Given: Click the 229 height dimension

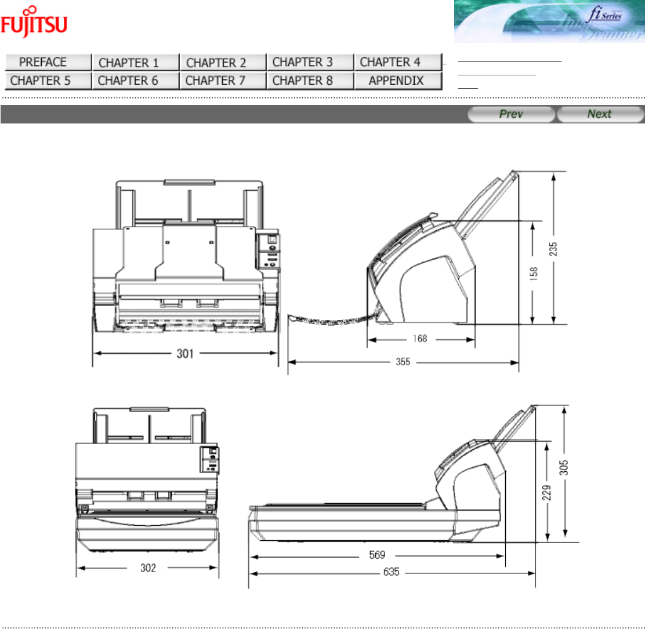Looking at the screenshot, I should click(546, 493).
